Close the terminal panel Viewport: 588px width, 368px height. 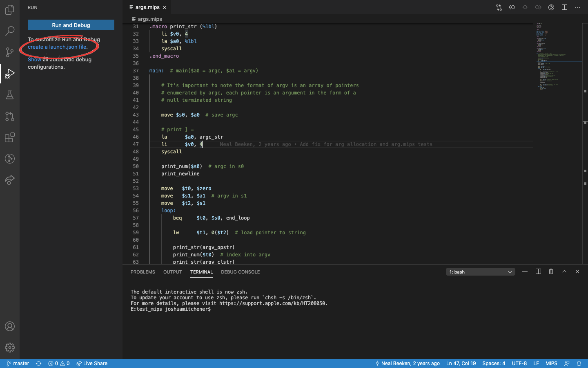(x=577, y=272)
